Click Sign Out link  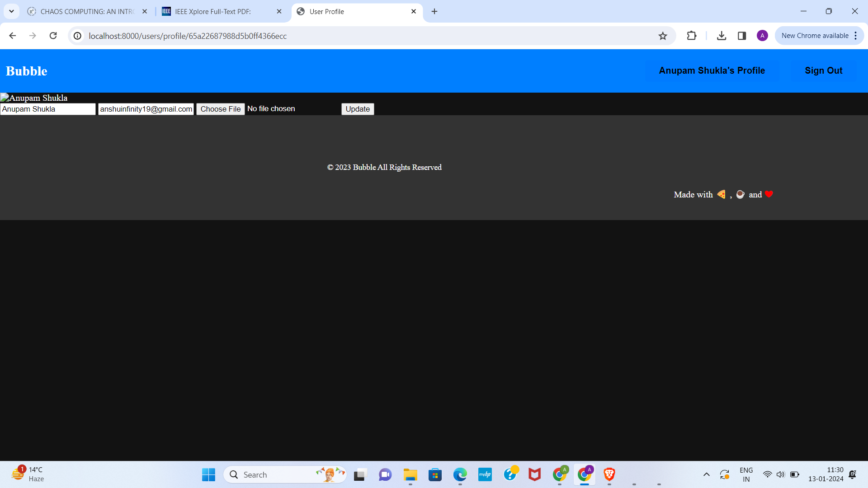tap(823, 70)
